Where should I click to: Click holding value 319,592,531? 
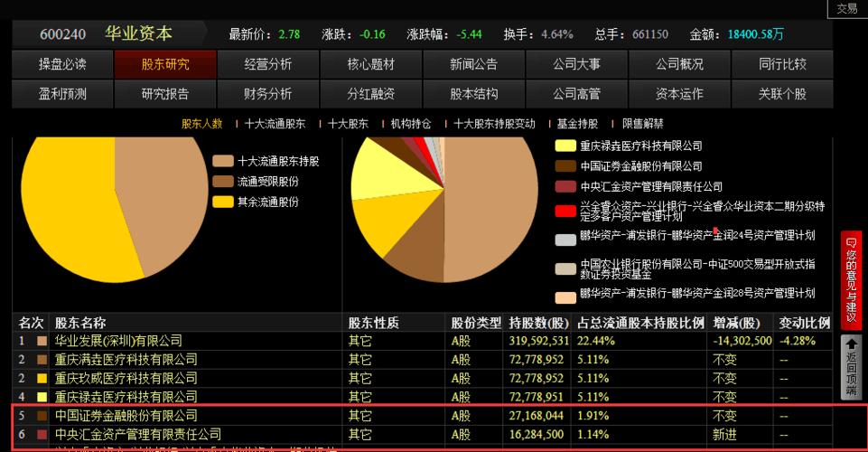[x=538, y=341]
